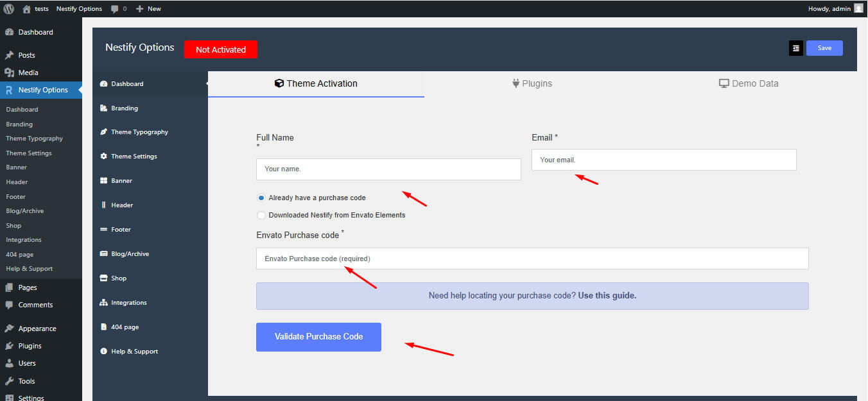Focus the Envato Purchase code field
Screen dimensions: 868x401
tap(532, 259)
